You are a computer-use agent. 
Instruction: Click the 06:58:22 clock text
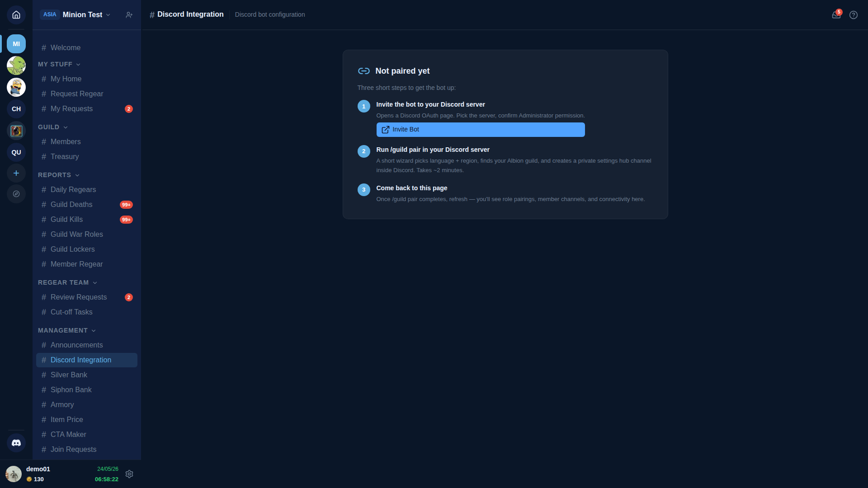tap(107, 479)
